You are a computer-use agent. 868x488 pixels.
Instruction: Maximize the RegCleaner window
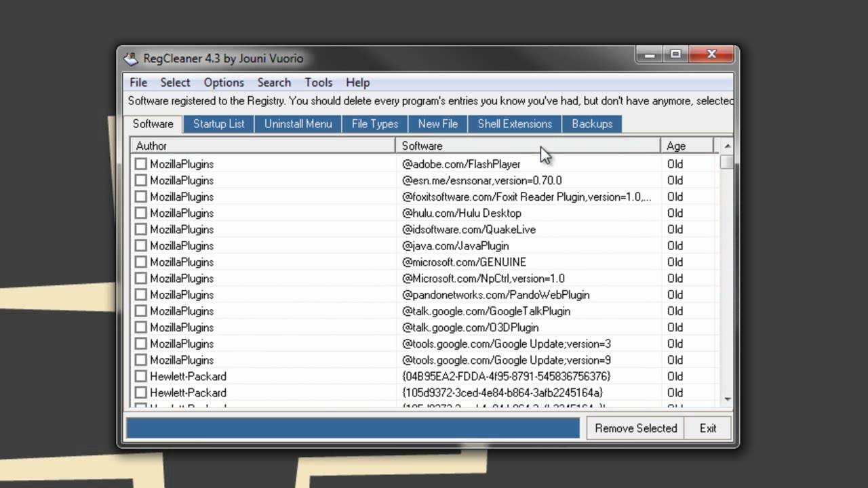click(676, 55)
